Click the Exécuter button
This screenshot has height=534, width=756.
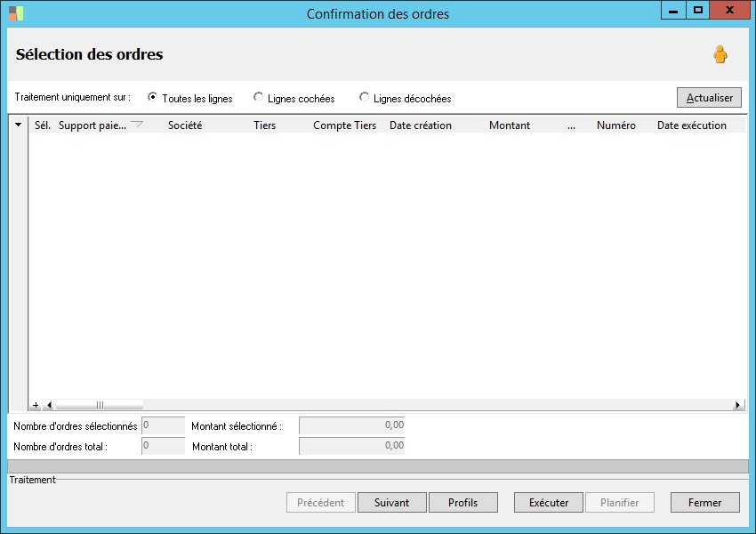pyautogui.click(x=549, y=502)
